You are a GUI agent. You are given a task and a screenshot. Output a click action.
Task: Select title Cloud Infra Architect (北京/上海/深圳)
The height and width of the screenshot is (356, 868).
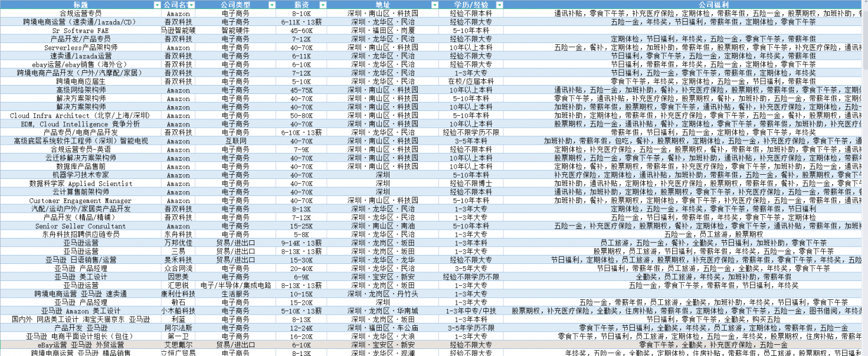[81, 116]
